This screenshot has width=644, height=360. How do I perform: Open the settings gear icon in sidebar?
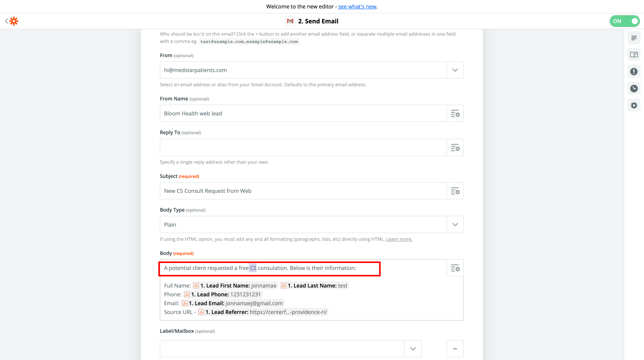[x=634, y=105]
